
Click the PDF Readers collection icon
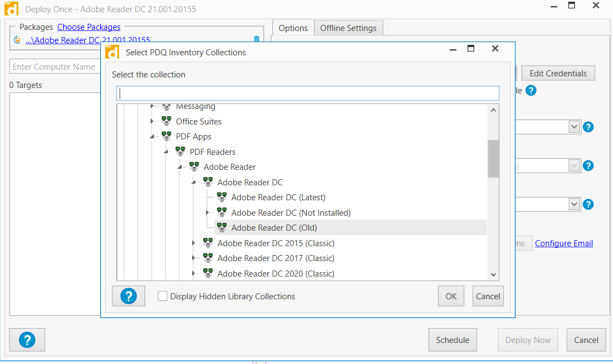(180, 152)
